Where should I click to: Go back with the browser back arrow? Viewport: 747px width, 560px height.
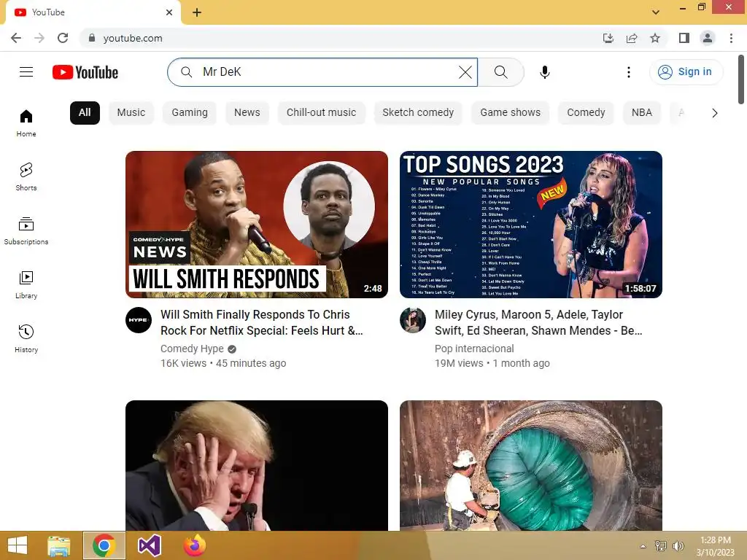pos(16,38)
